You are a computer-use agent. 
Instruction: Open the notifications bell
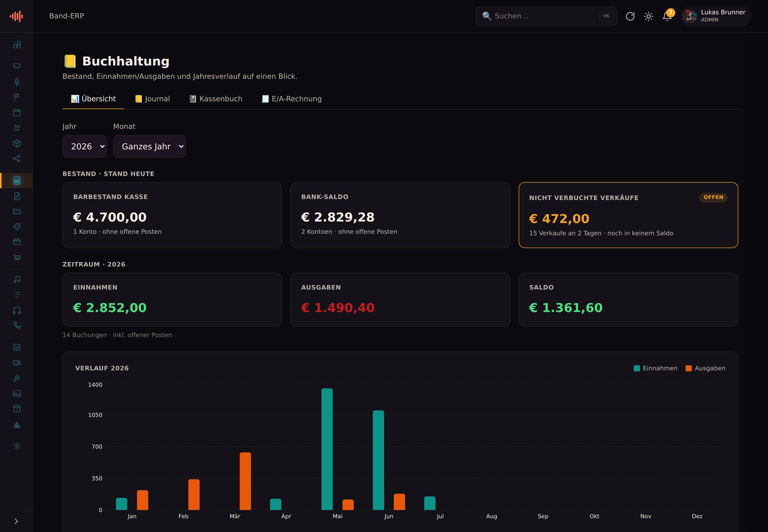coord(667,16)
